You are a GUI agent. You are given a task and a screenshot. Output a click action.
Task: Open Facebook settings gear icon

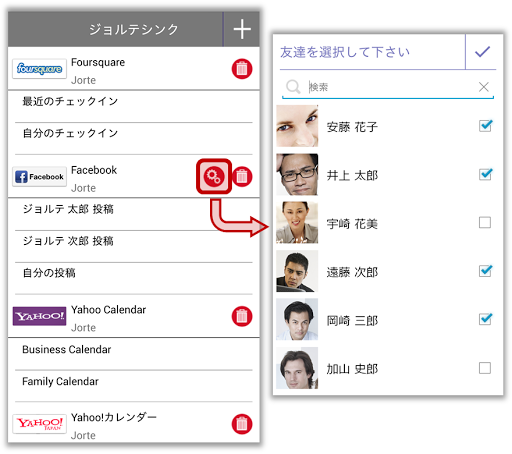tap(214, 176)
